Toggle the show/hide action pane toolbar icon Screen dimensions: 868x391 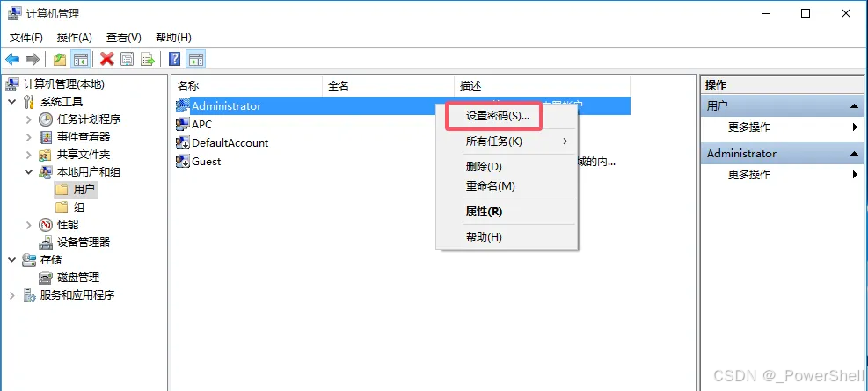196,59
